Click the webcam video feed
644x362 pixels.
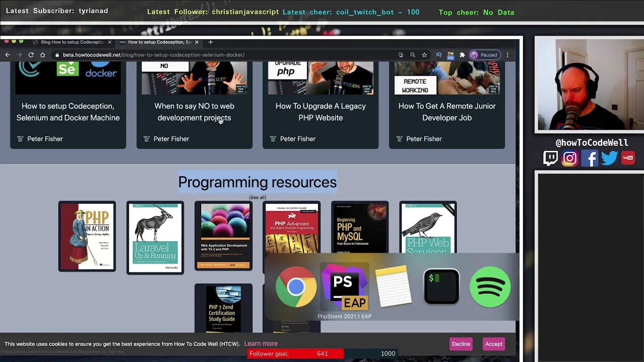590,84
